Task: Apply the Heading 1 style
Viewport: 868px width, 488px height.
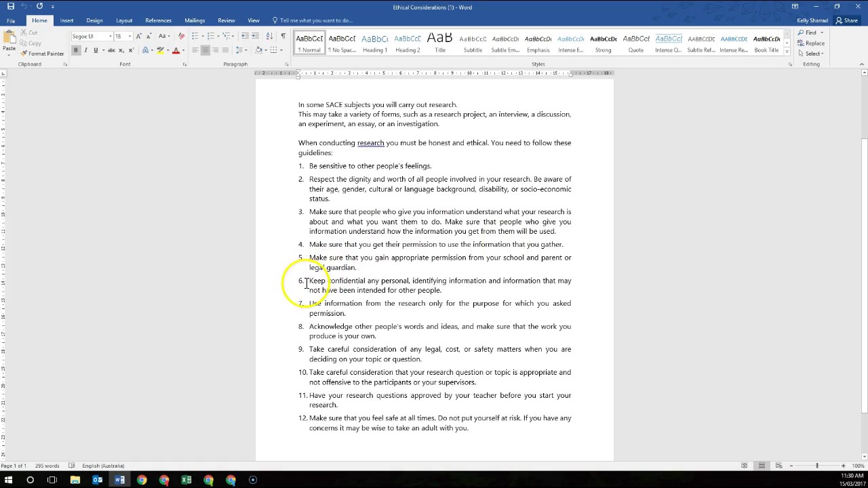Action: coord(375,43)
